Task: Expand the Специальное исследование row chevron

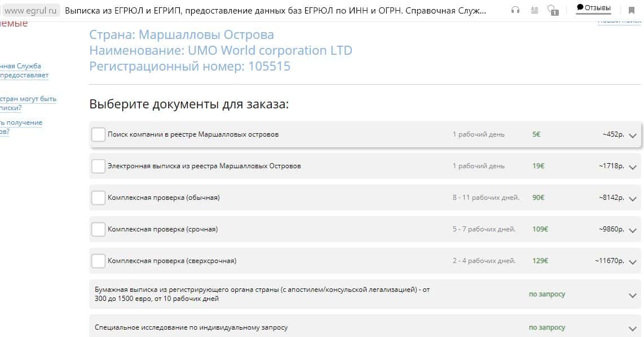Action: [633, 329]
